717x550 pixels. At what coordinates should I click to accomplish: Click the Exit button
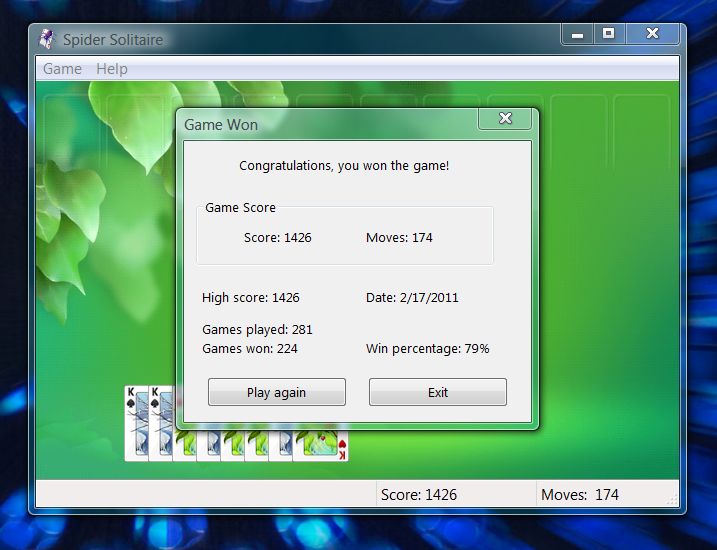coord(438,392)
